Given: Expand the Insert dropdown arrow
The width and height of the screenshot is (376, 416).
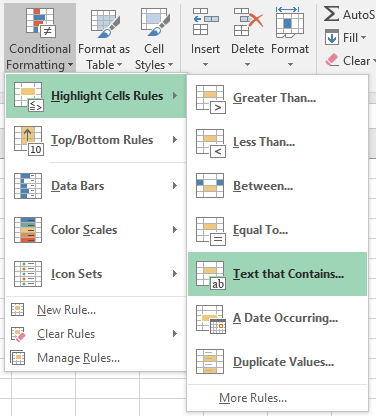Looking at the screenshot, I should (205, 64).
